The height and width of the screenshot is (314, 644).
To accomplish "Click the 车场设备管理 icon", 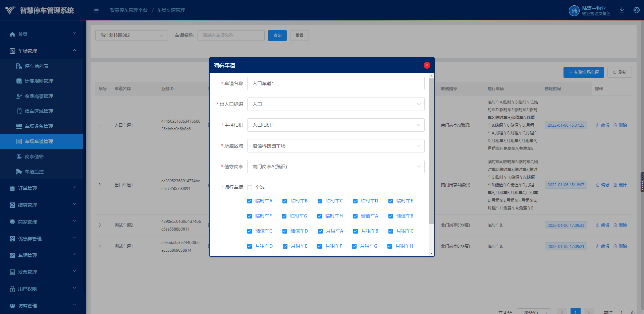I will [x=19, y=126].
